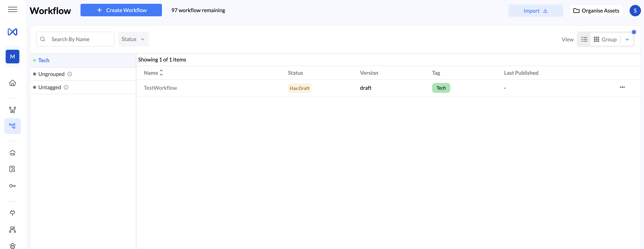Click the info icon beside Untagged
Image resolution: width=644 pixels, height=249 pixels.
click(66, 87)
